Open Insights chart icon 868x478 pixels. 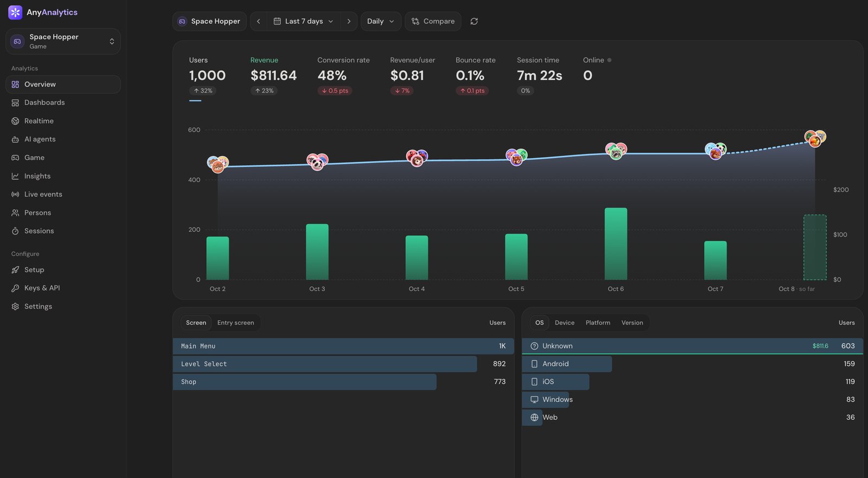tap(15, 176)
